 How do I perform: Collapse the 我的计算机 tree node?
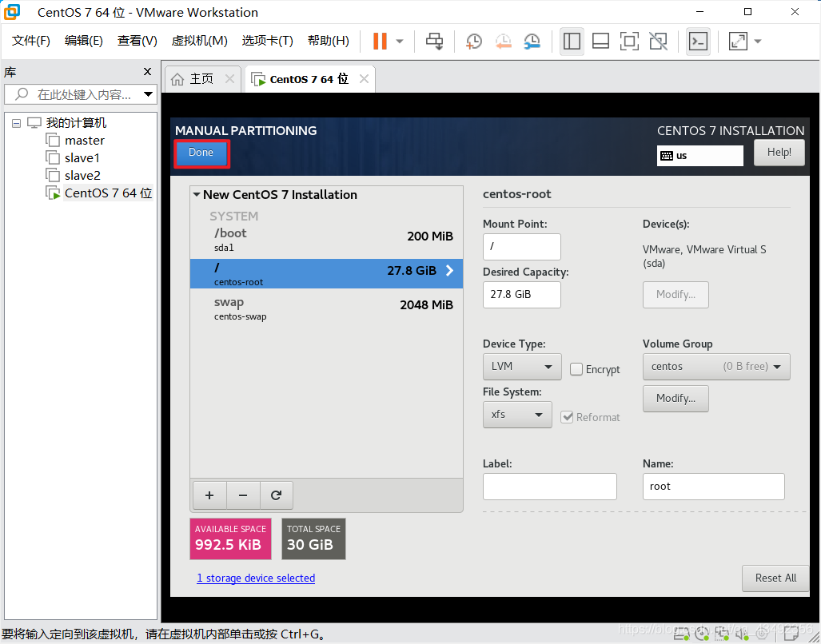[16, 124]
